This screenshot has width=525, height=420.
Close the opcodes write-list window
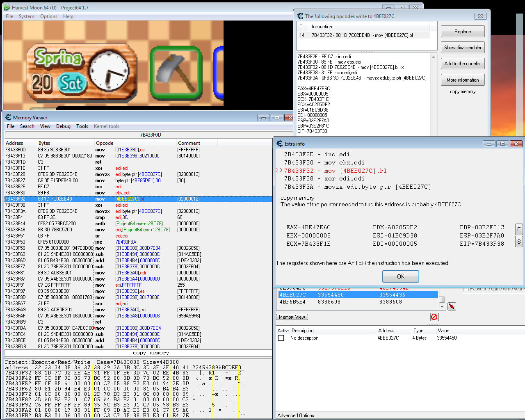(480, 16)
